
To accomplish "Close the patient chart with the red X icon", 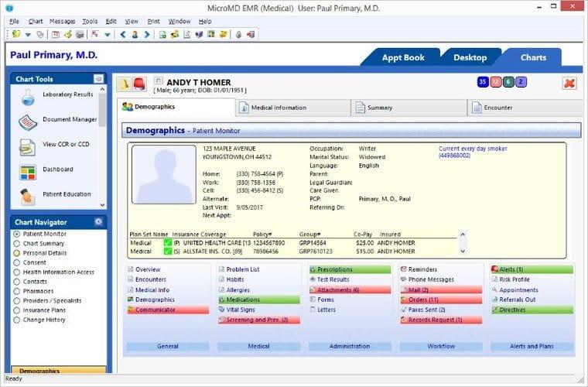I will pyautogui.click(x=569, y=83).
